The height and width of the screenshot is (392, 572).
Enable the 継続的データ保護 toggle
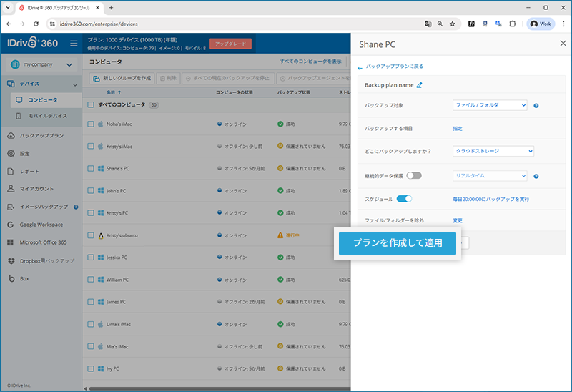coord(414,176)
